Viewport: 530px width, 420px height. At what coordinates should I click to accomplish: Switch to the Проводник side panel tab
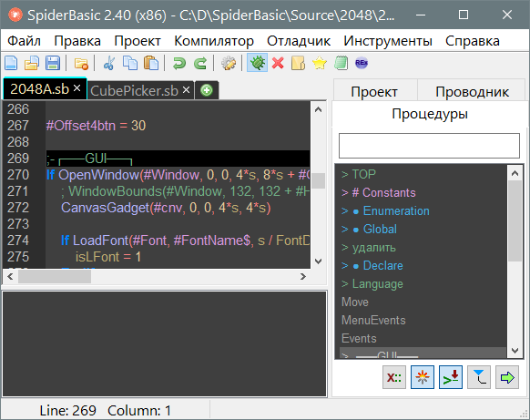[473, 91]
